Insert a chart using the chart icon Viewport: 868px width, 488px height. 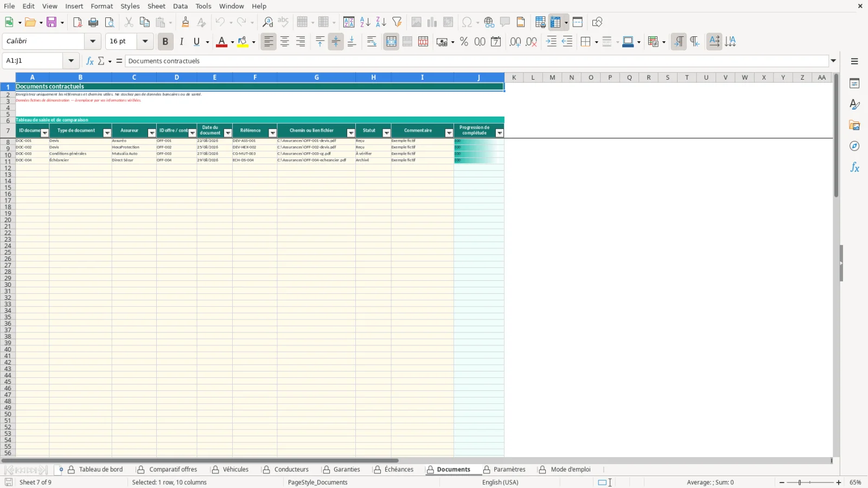432,22
